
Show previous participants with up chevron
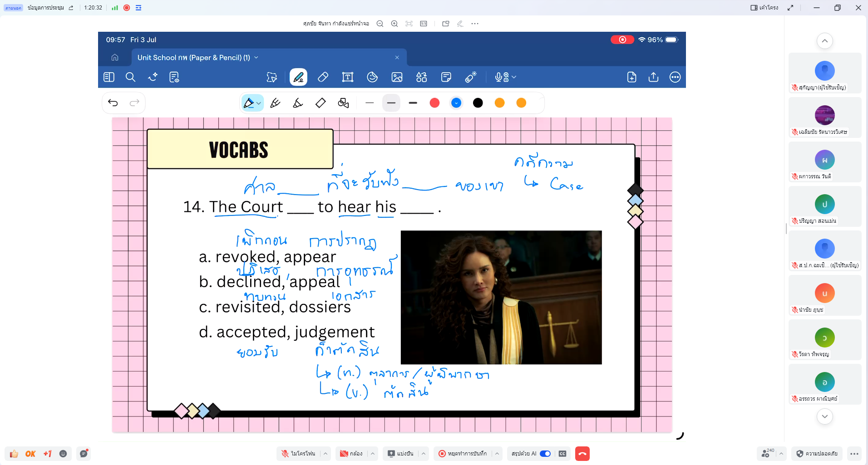click(x=825, y=41)
